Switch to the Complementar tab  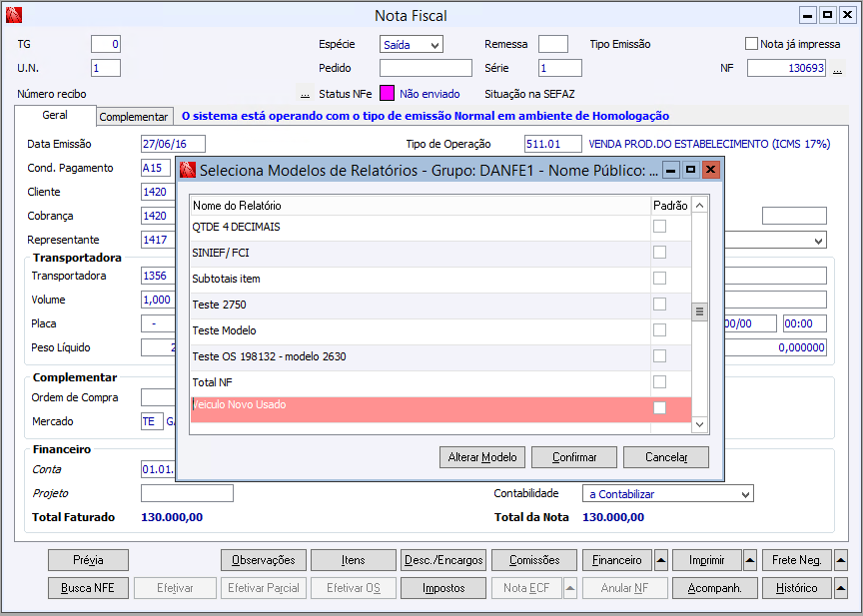(x=134, y=117)
